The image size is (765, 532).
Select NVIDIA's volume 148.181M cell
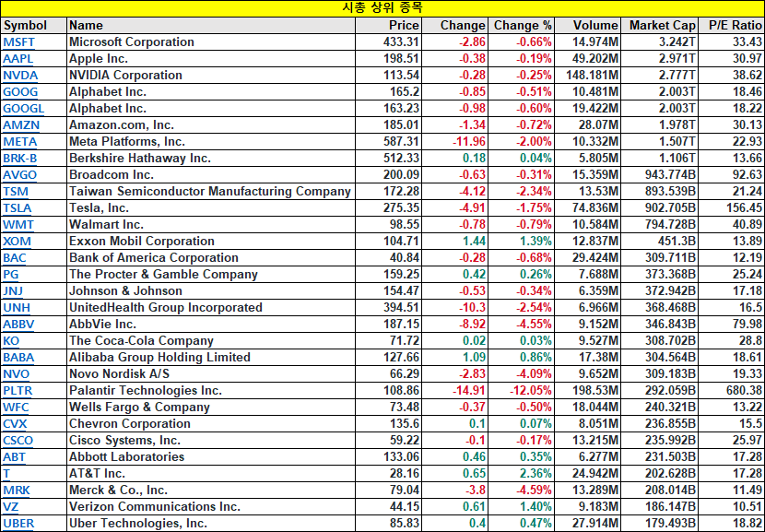[588, 76]
